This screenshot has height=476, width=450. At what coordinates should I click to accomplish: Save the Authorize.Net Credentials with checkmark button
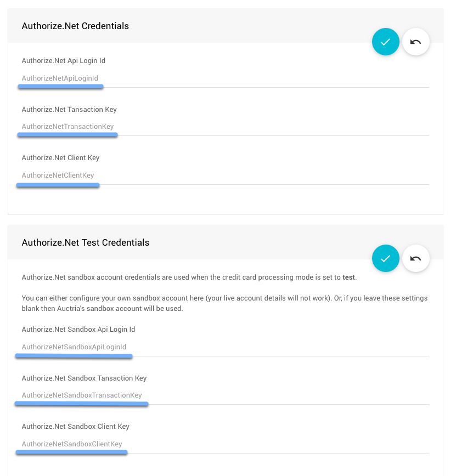(385, 42)
